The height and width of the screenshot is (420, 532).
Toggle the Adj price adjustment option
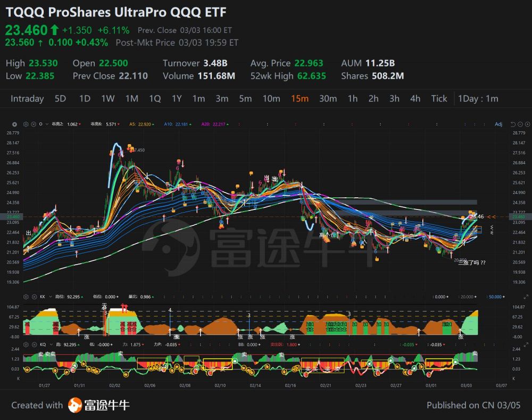point(498,124)
